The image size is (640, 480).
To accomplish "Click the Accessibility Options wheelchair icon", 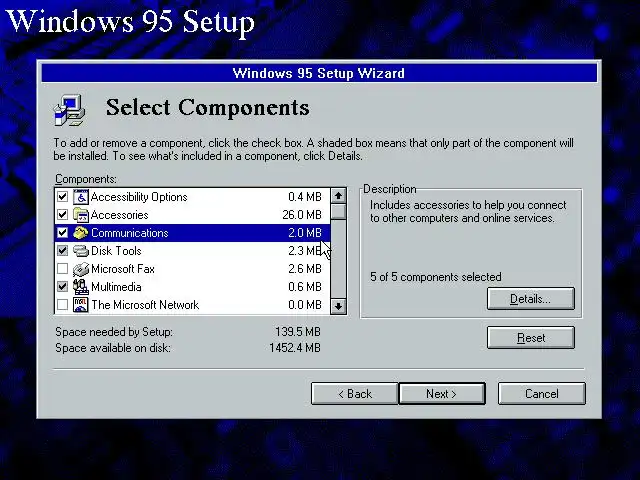I will click(x=81, y=197).
